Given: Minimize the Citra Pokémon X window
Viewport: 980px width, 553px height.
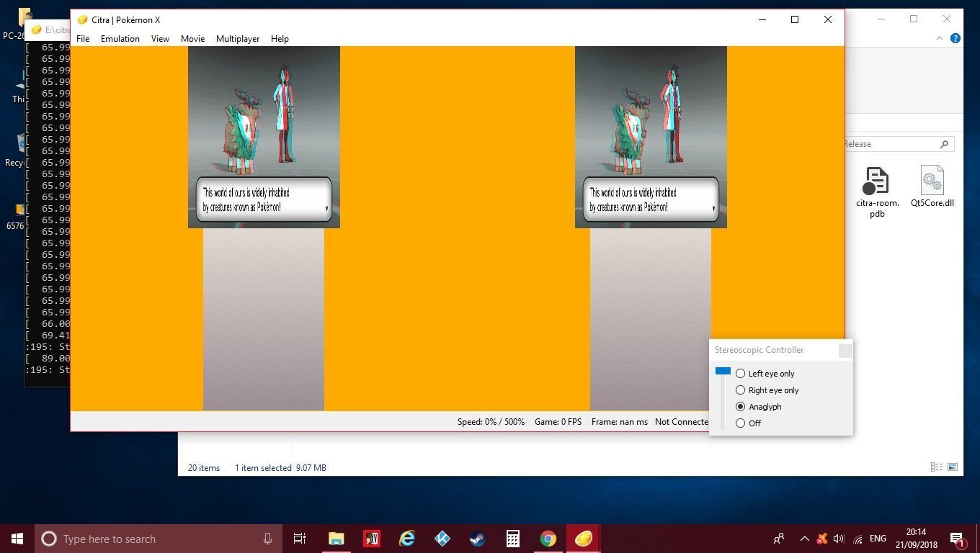Looking at the screenshot, I should point(762,19).
